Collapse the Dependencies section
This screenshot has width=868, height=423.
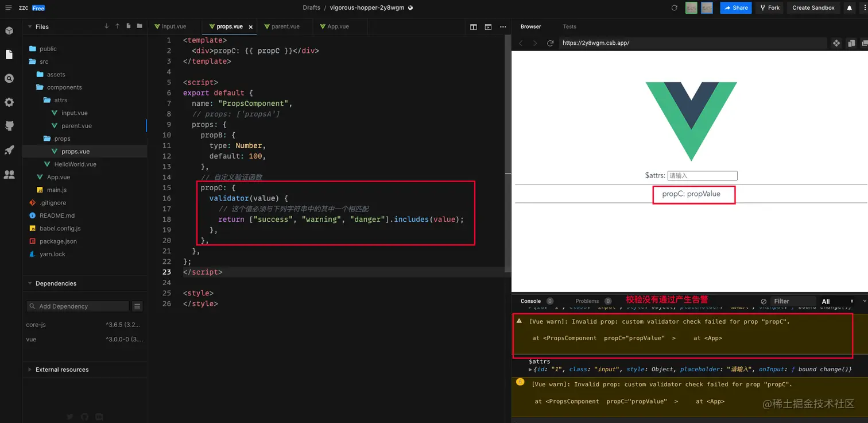30,283
